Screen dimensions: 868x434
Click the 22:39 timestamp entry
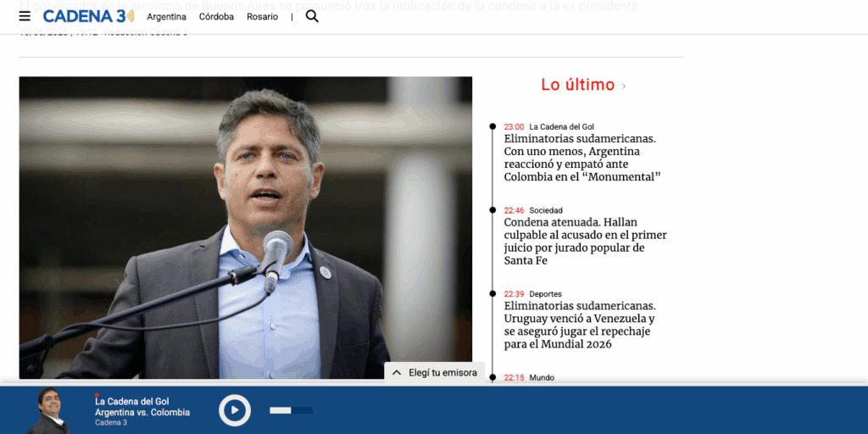pyautogui.click(x=514, y=294)
